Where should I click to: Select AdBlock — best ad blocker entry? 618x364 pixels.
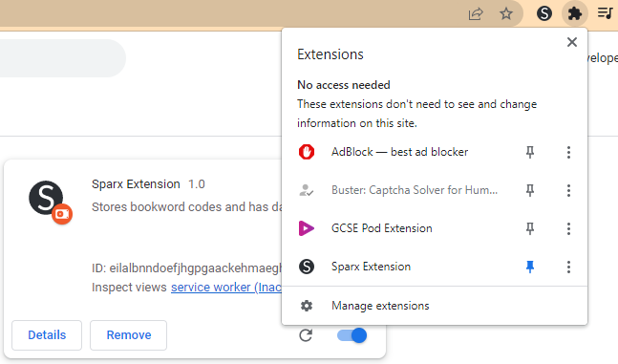point(399,152)
